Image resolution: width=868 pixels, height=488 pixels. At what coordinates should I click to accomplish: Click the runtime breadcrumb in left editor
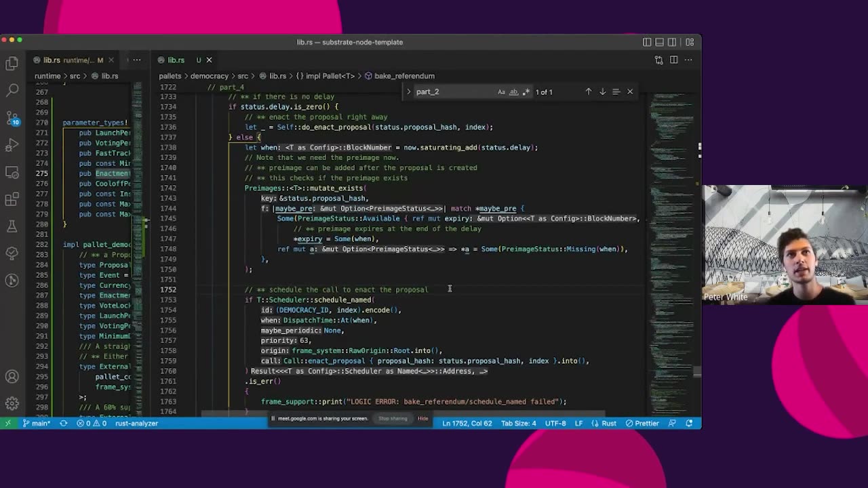(47, 76)
